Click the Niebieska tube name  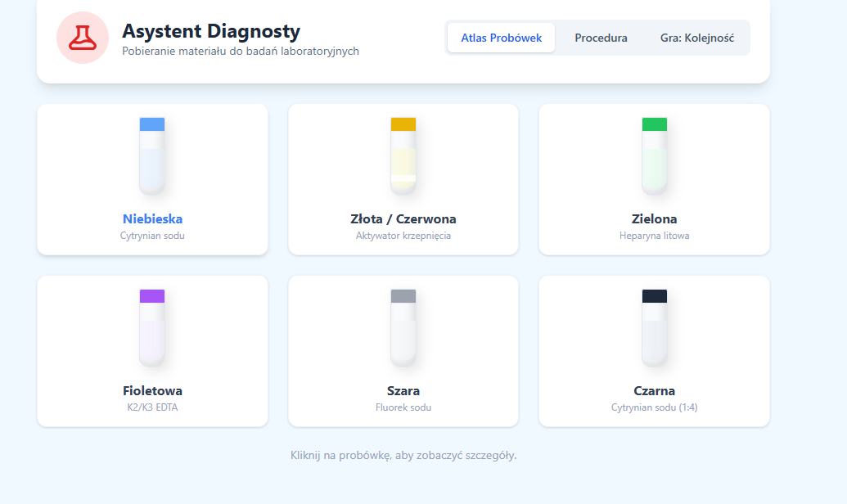(152, 219)
